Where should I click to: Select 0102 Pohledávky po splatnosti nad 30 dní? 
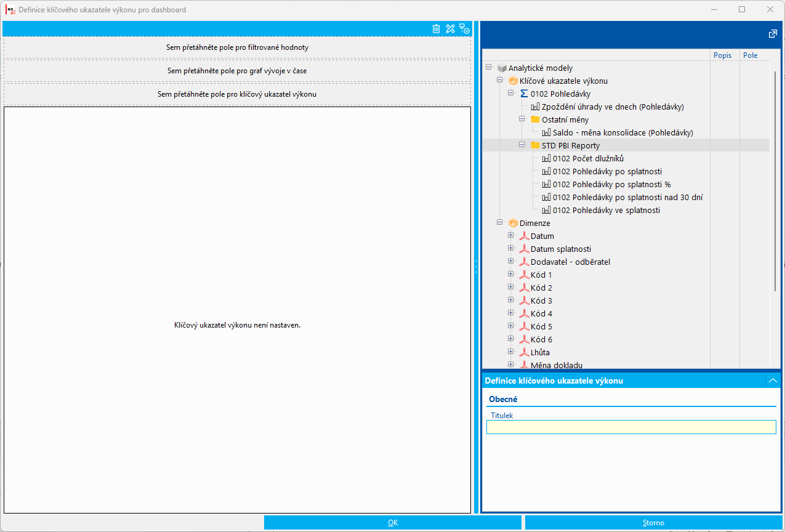pos(627,198)
